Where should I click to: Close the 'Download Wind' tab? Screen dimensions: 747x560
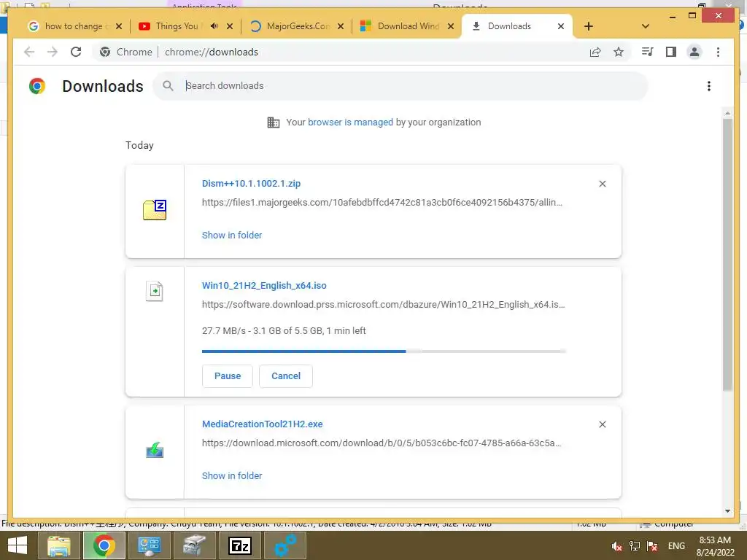click(451, 26)
